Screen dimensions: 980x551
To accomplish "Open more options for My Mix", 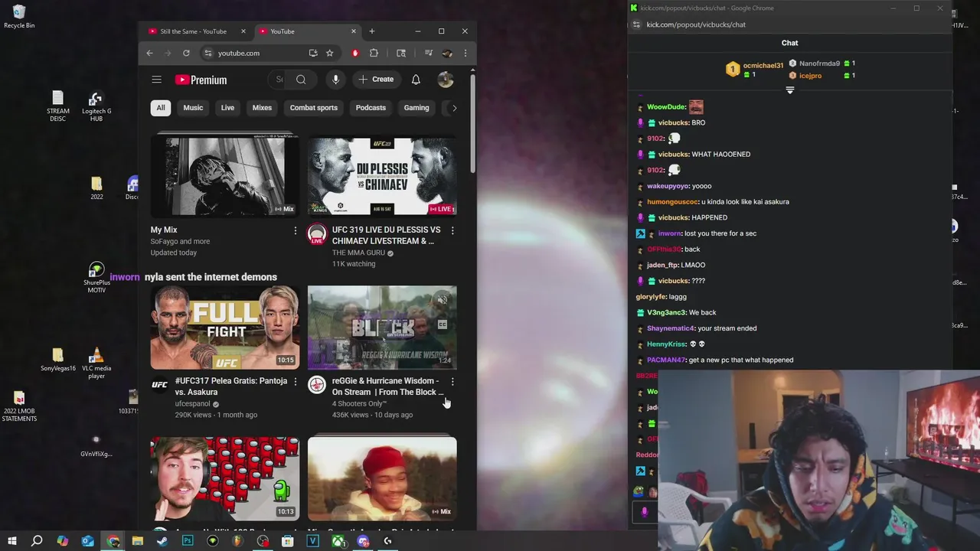I will point(296,230).
